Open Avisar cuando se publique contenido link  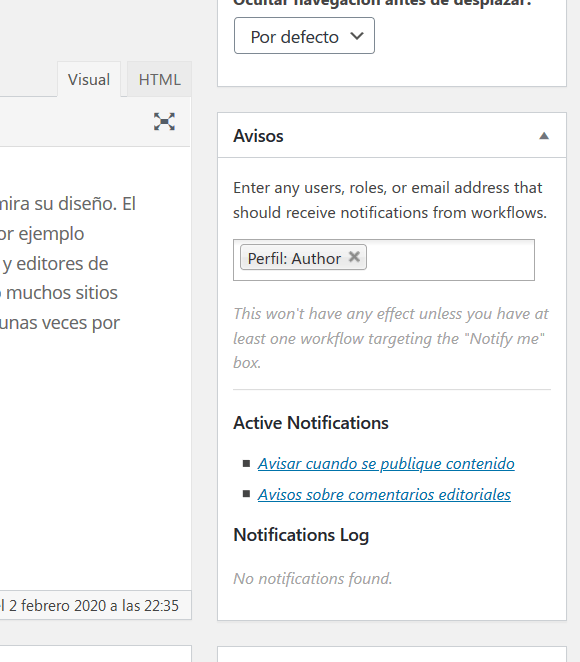pyautogui.click(x=386, y=464)
